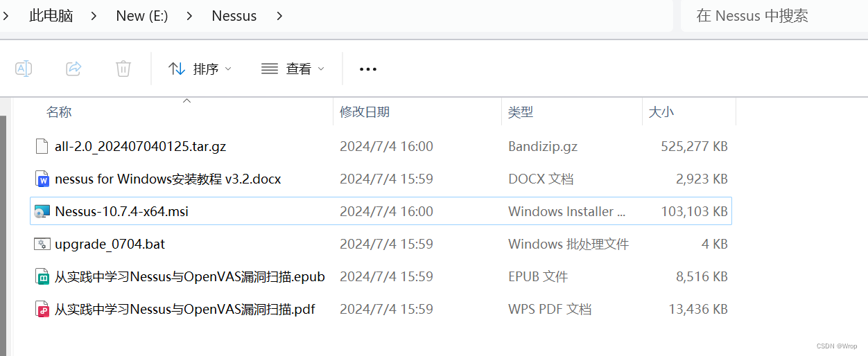The width and height of the screenshot is (868, 356).
Task: Click the Windows Installer type cell
Action: [x=567, y=211]
